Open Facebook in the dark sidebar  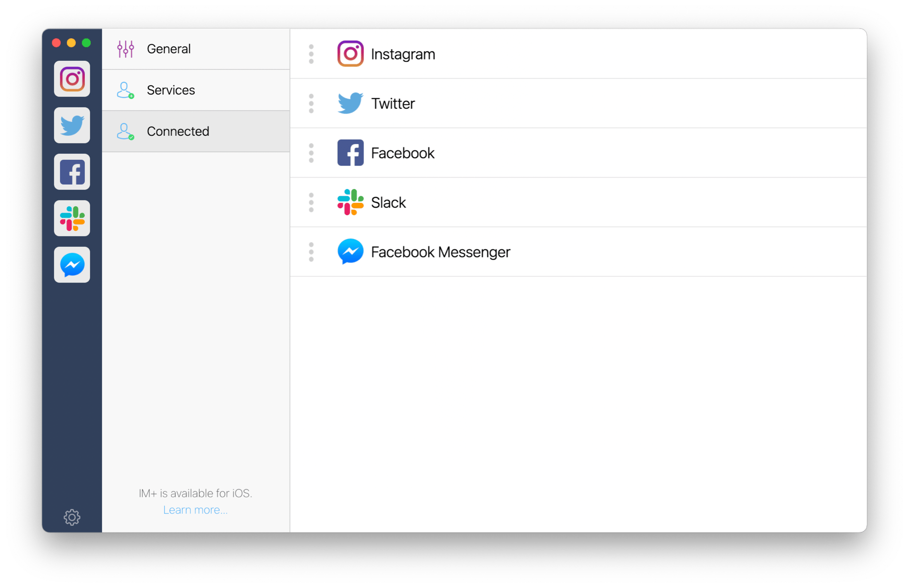pos(72,172)
